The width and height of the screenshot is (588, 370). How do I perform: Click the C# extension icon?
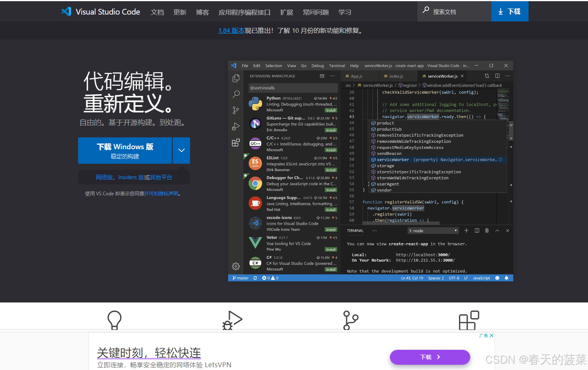(255, 263)
